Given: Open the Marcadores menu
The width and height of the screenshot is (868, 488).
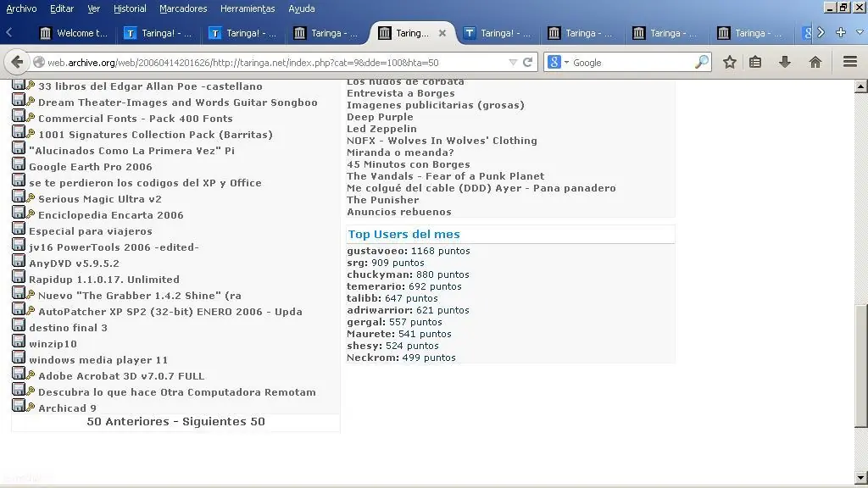Looking at the screenshot, I should 183,8.
